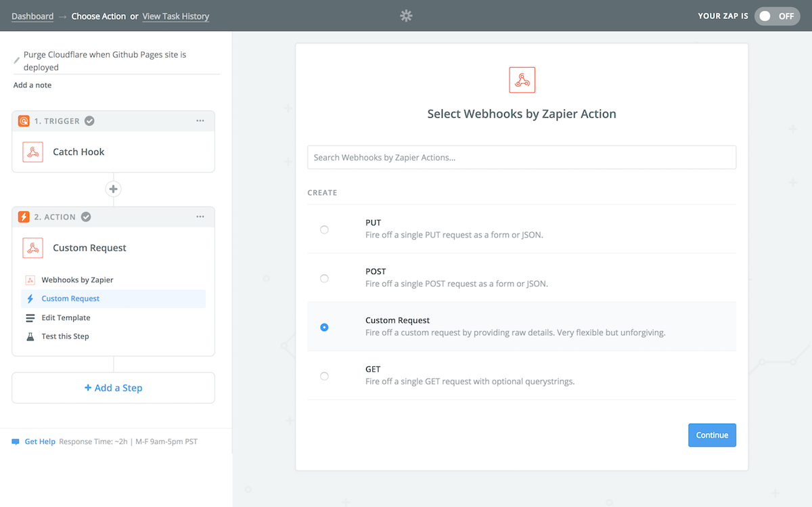
Task: Click the webhook icon beside Catch Hook
Action: tap(32, 152)
